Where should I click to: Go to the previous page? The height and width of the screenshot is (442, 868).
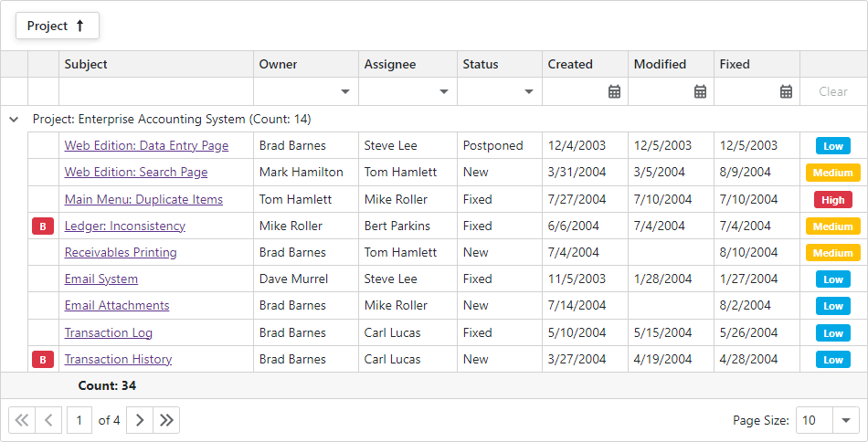[x=49, y=420]
